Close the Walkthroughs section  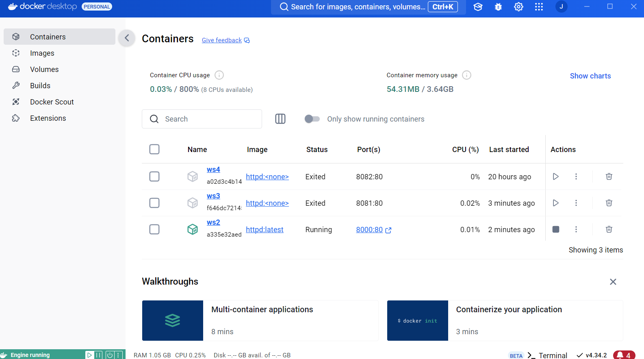(x=613, y=282)
